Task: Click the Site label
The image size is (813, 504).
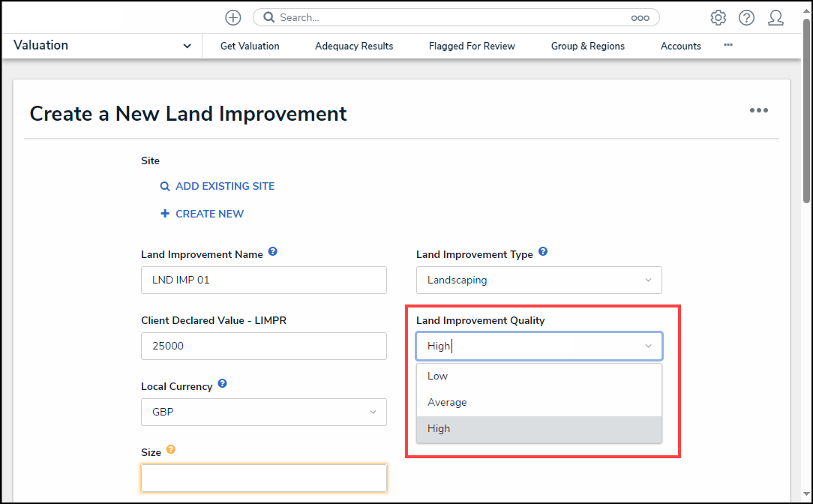Action: click(150, 160)
